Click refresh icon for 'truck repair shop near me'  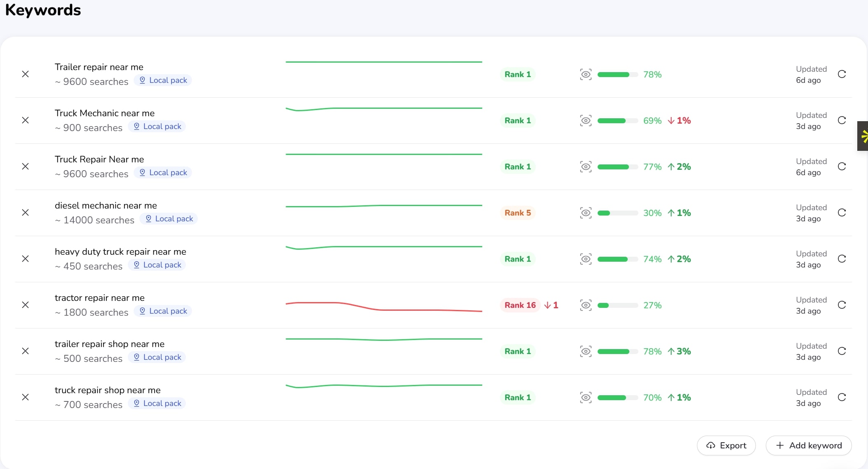(x=842, y=397)
